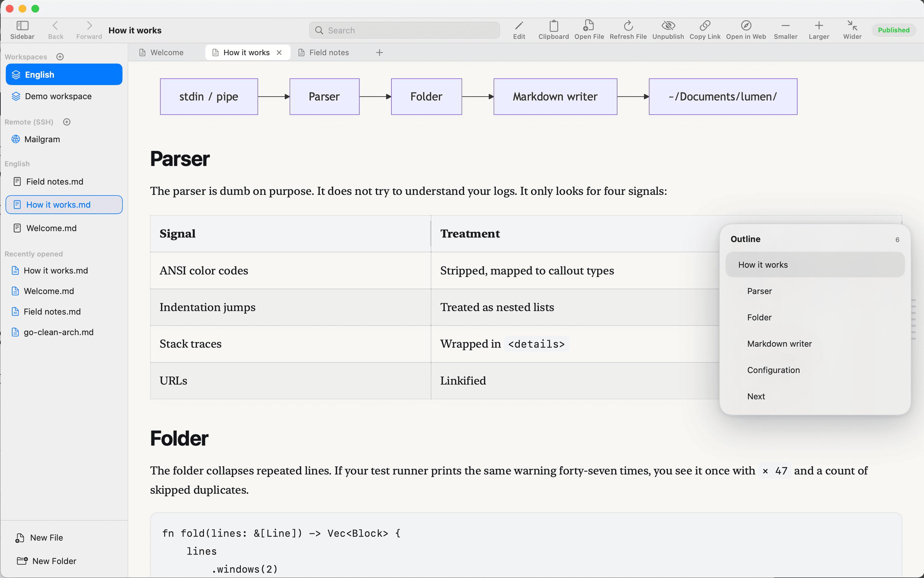Click the Stack traces table cell
The image size is (924, 578).
click(291, 344)
